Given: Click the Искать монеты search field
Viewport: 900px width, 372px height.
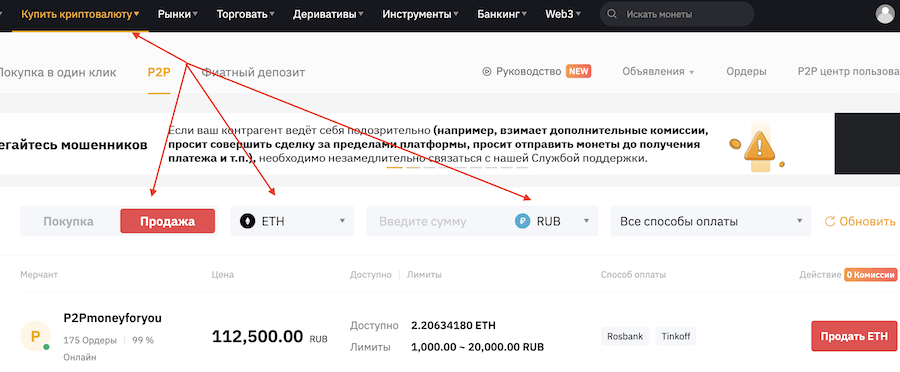Looking at the screenshot, I should (677, 14).
